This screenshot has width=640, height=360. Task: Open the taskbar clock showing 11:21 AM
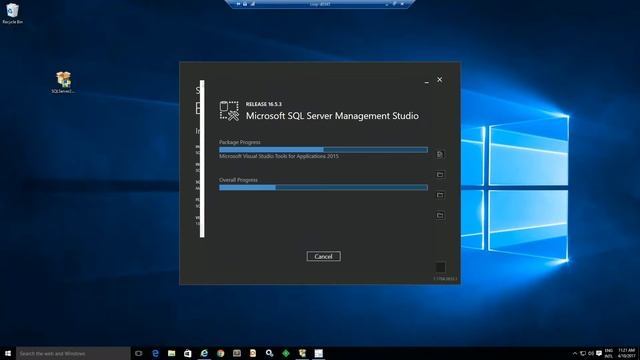click(627, 353)
